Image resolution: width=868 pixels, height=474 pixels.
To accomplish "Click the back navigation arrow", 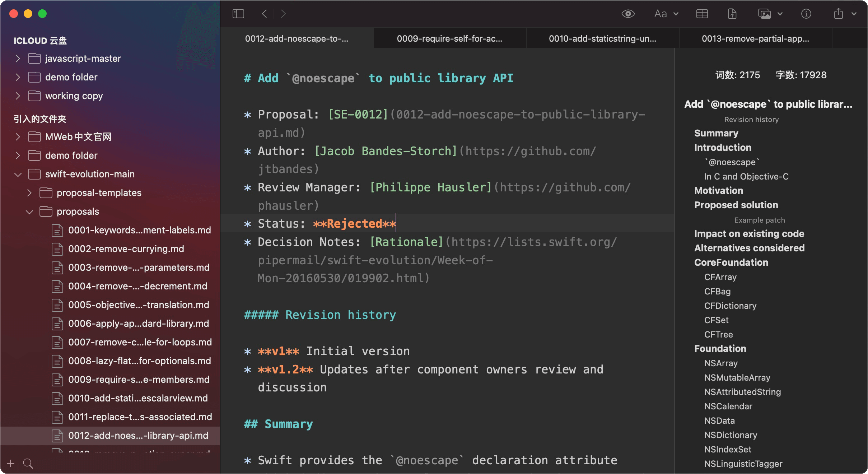I will (x=265, y=14).
